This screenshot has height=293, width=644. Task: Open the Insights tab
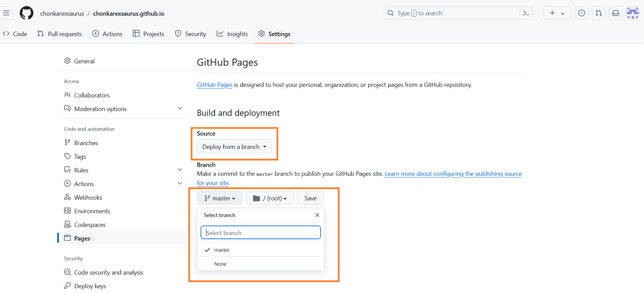(x=232, y=34)
